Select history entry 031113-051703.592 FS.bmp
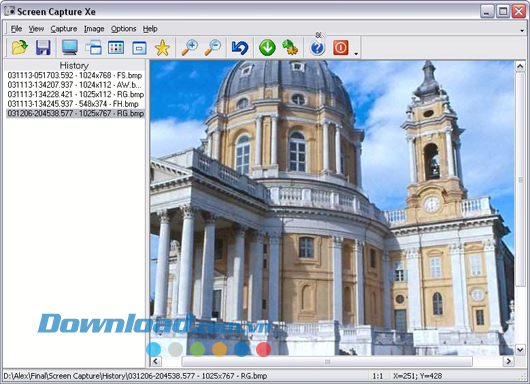Screen dimensions: 530x384 click(75, 75)
